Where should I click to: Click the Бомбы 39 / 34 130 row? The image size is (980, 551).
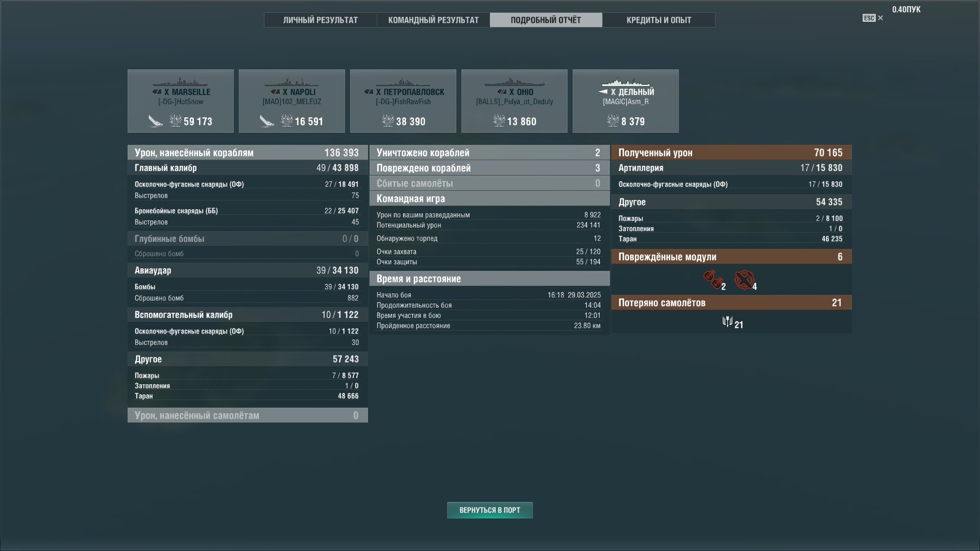247,287
